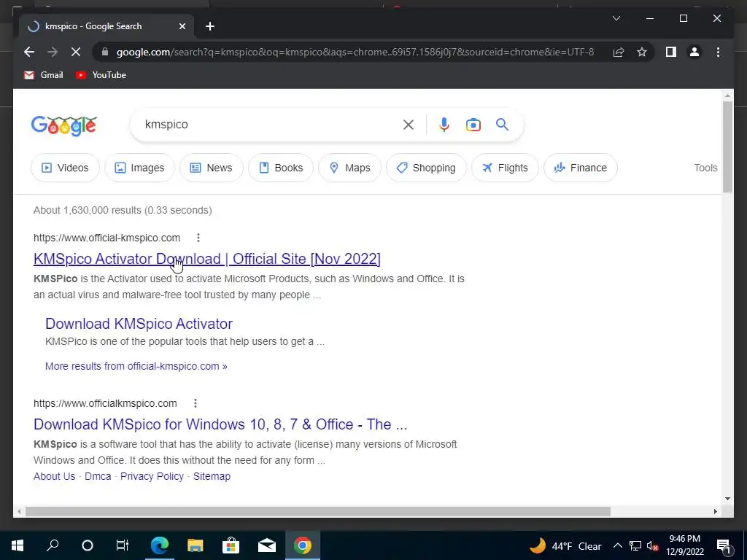Viewport: 747px width, 560px height.
Task: Open the About Us sitelink
Action: point(54,476)
